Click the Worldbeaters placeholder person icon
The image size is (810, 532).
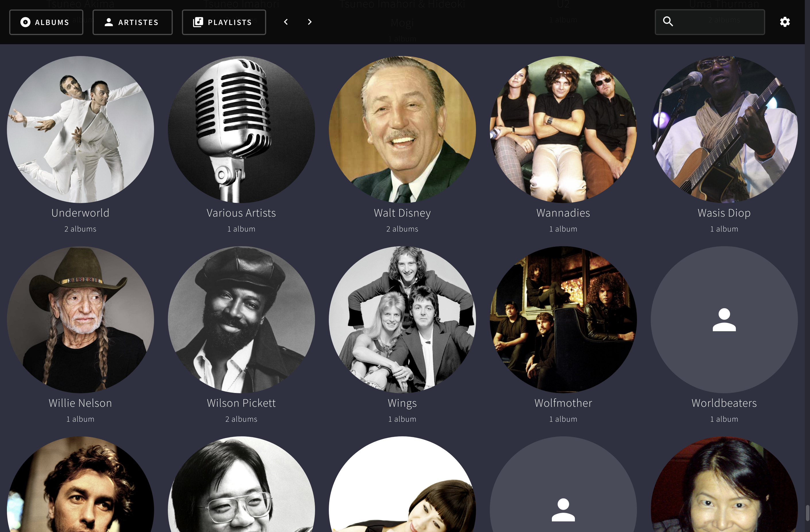(x=723, y=320)
